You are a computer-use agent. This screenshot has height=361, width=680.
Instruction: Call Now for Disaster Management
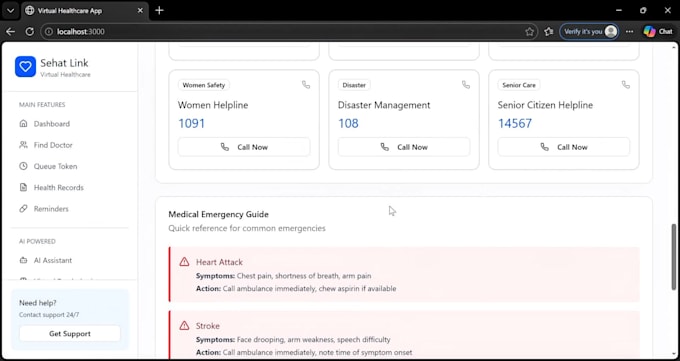click(404, 147)
